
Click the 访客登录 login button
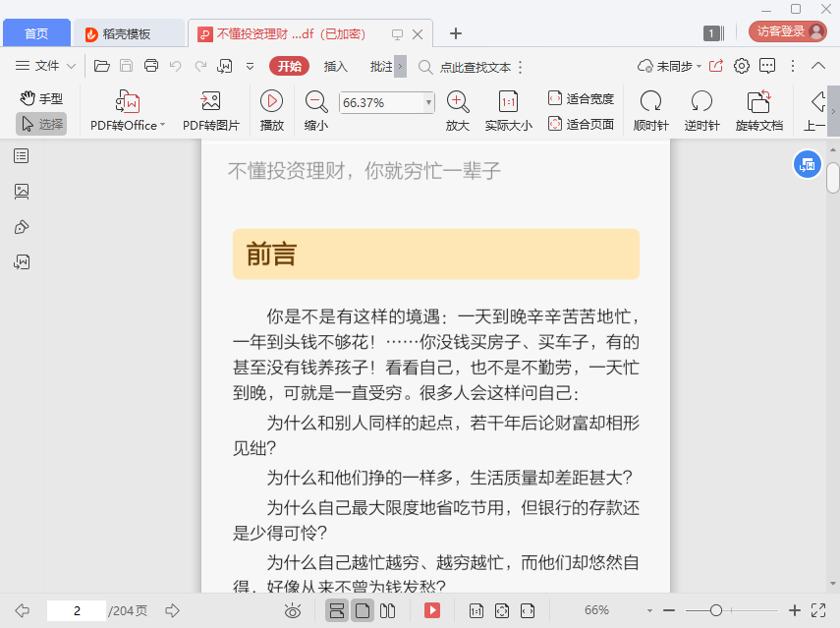(787, 31)
